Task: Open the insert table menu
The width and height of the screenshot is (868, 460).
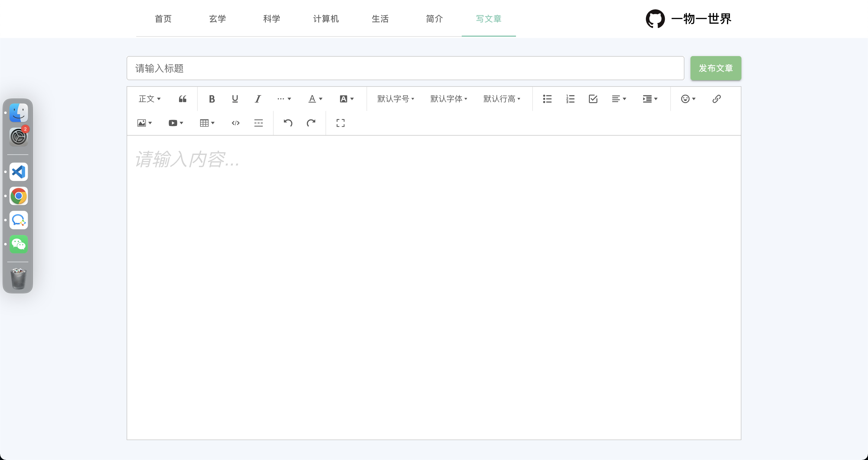Action: pos(207,123)
